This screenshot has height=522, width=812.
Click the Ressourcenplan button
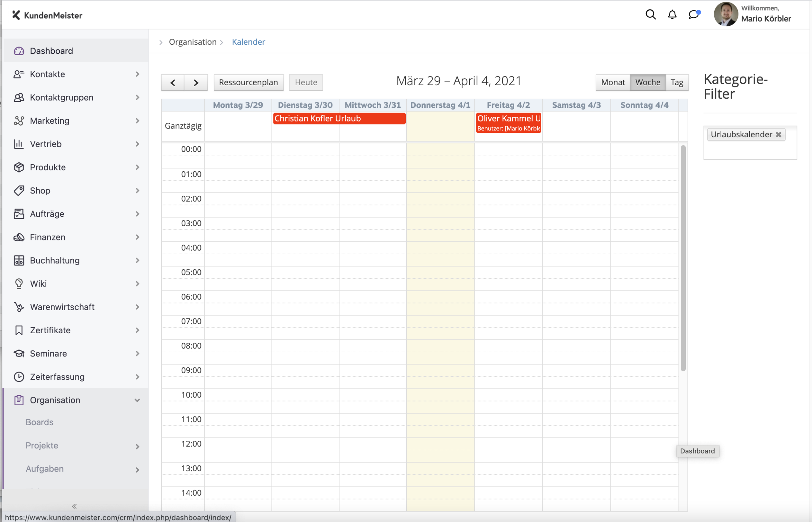pos(248,82)
